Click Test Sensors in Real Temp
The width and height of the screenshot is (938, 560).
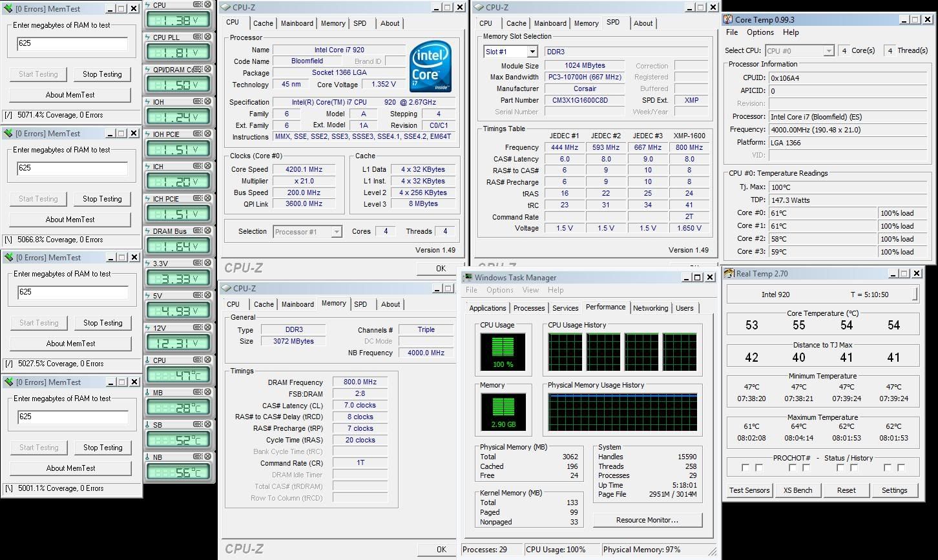749,490
